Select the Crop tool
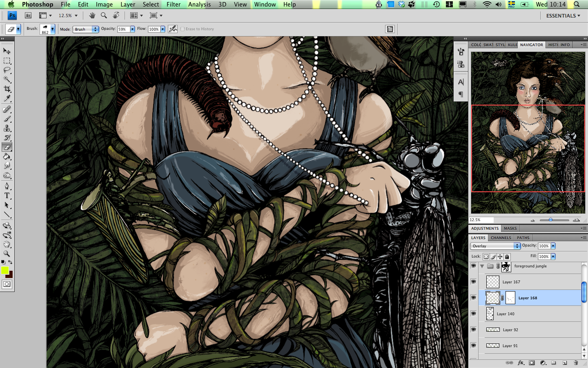 7,89
